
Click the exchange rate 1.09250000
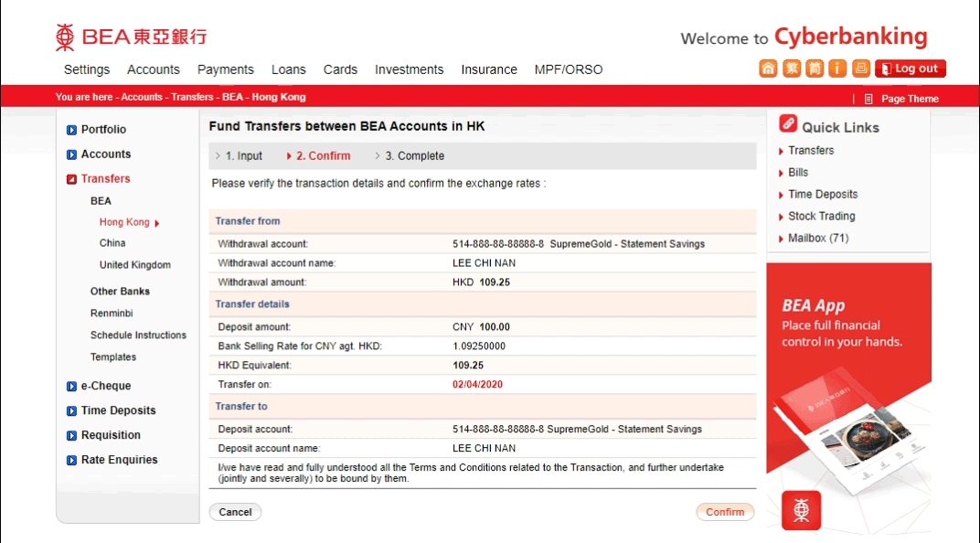(479, 346)
